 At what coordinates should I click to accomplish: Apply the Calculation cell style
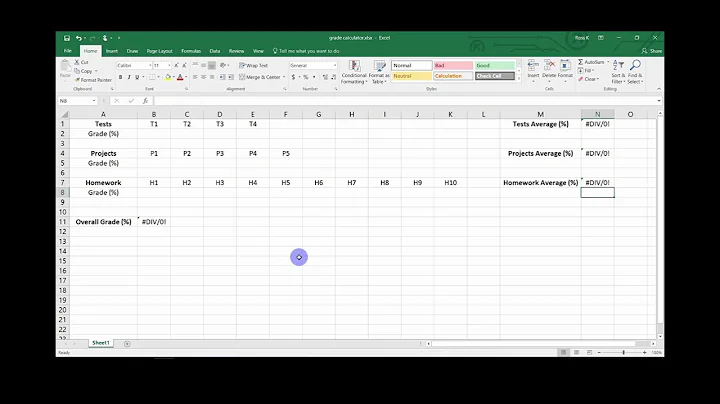point(453,76)
